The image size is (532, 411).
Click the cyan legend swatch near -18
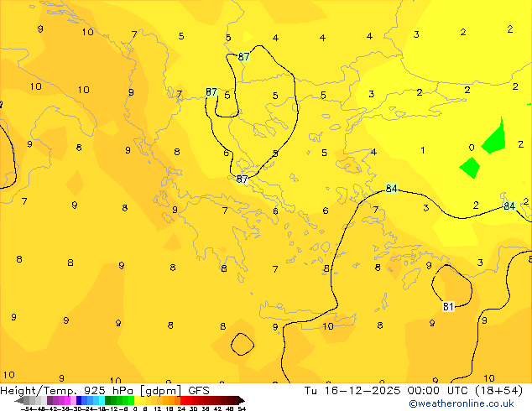click(102, 400)
